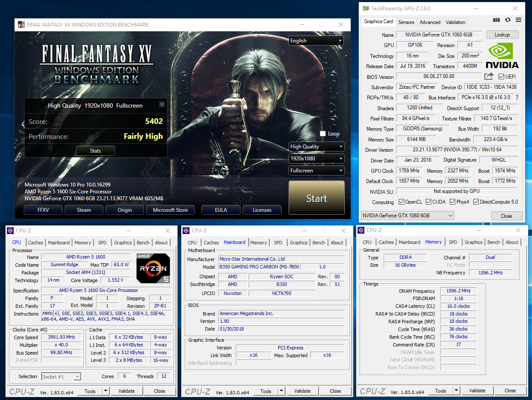This screenshot has height=400, width=532.
Task: Click the Lookup button in GPU-Z
Action: [x=502, y=35]
